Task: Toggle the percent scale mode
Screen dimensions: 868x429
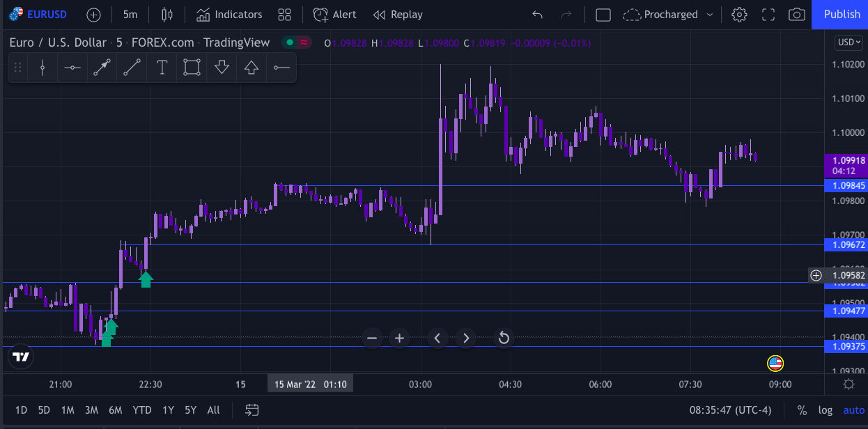Action: 802,410
